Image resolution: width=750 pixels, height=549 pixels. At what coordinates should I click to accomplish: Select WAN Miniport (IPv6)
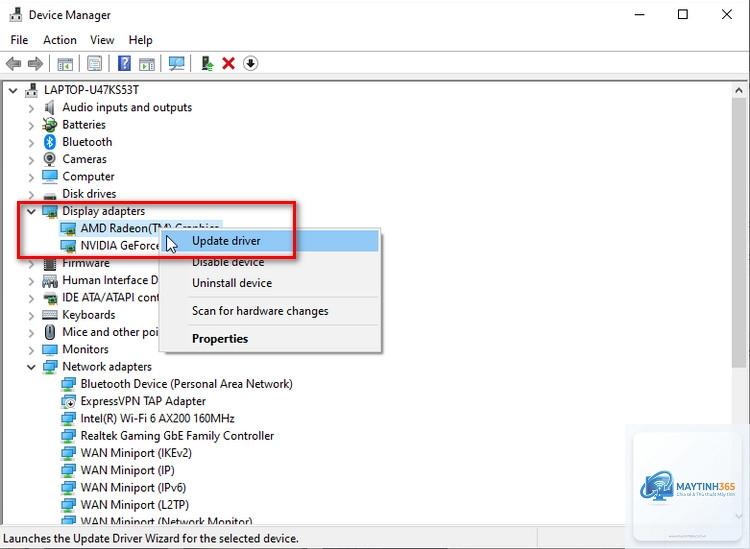[133, 487]
